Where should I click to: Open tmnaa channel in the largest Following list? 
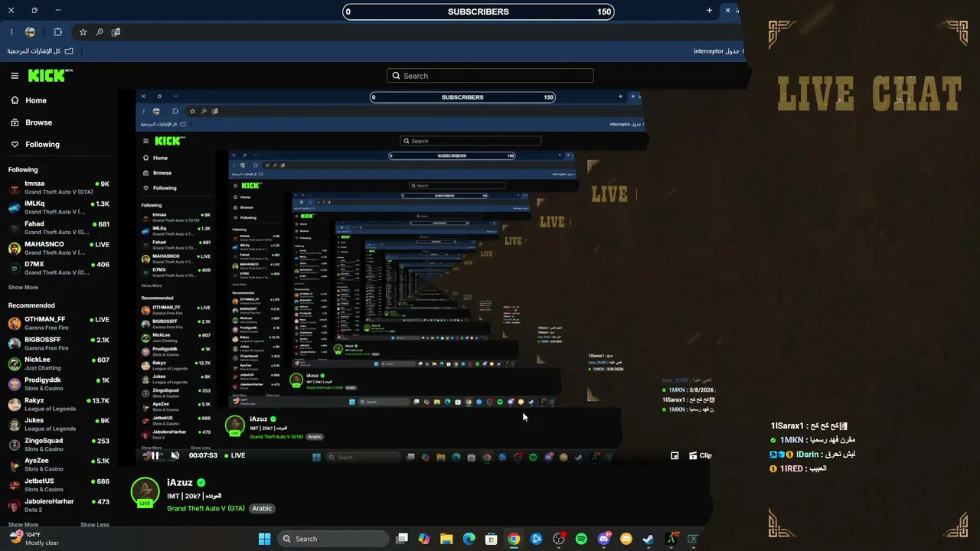[x=59, y=187]
